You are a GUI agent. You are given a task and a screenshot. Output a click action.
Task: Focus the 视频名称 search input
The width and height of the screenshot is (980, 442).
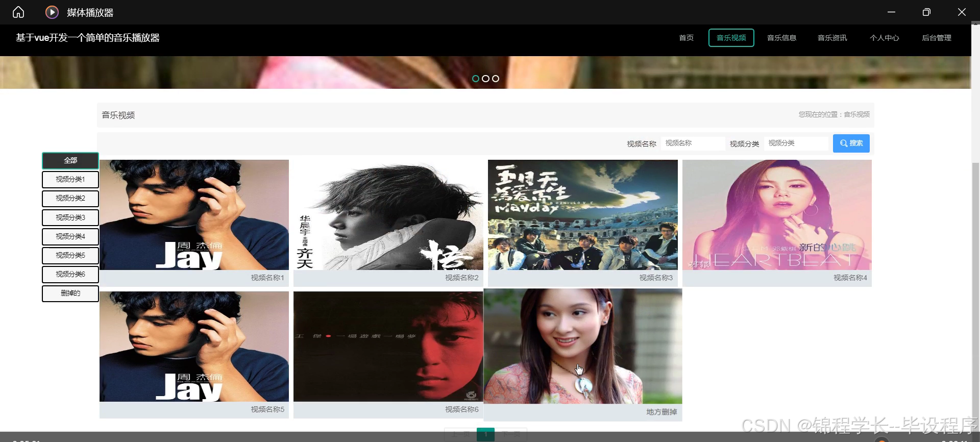click(693, 143)
